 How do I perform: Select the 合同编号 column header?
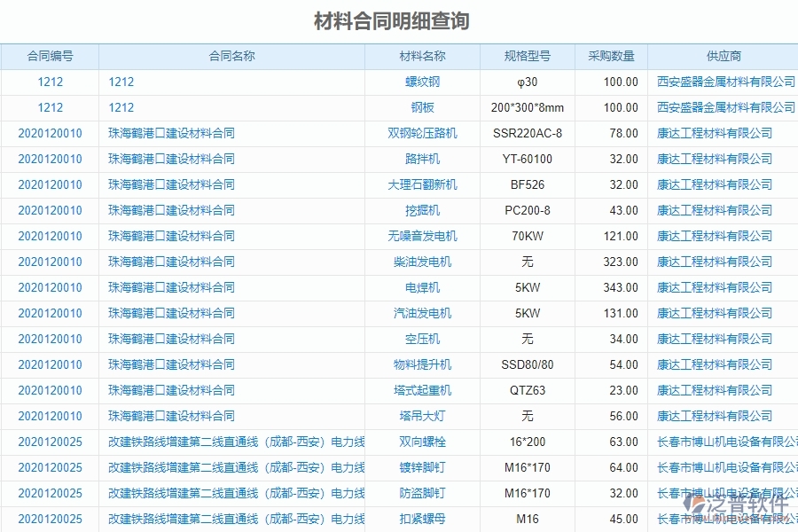[51, 56]
